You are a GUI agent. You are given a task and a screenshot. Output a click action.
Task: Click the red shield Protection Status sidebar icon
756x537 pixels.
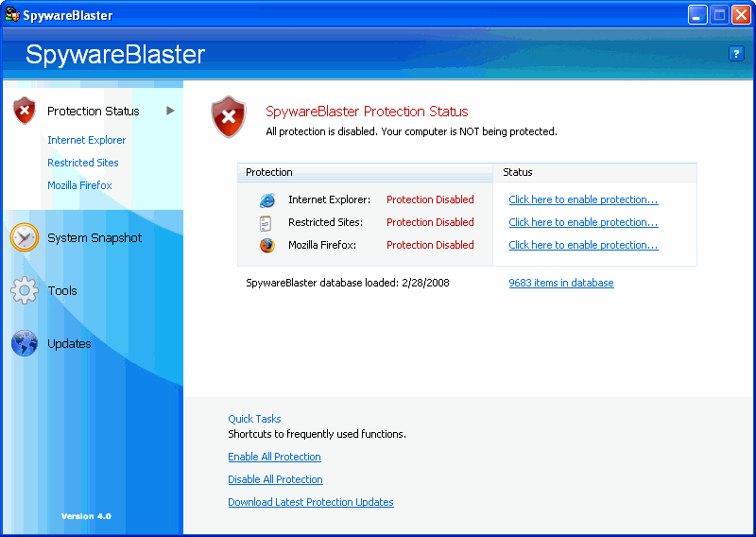pyautogui.click(x=25, y=111)
